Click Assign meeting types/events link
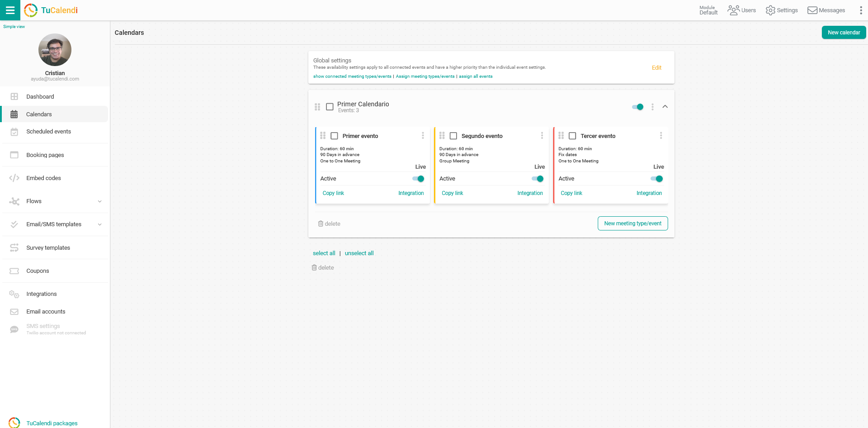The width and height of the screenshot is (868, 428). coord(425,76)
